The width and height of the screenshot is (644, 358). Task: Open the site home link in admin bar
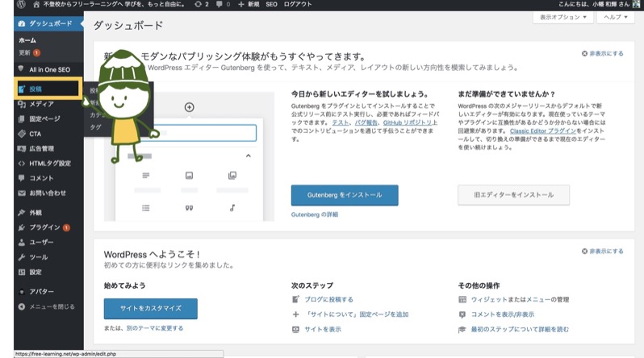[x=109, y=4]
